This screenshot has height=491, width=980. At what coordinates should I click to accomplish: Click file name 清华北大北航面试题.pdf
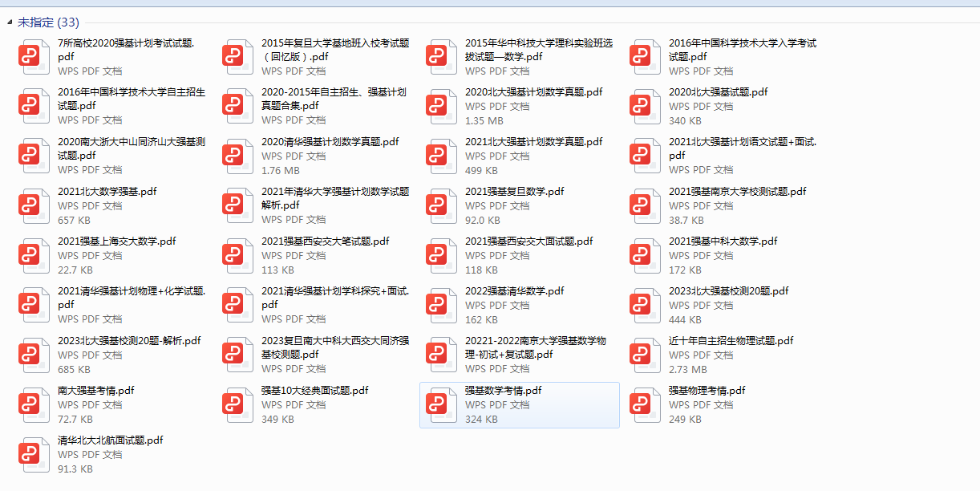[111, 440]
